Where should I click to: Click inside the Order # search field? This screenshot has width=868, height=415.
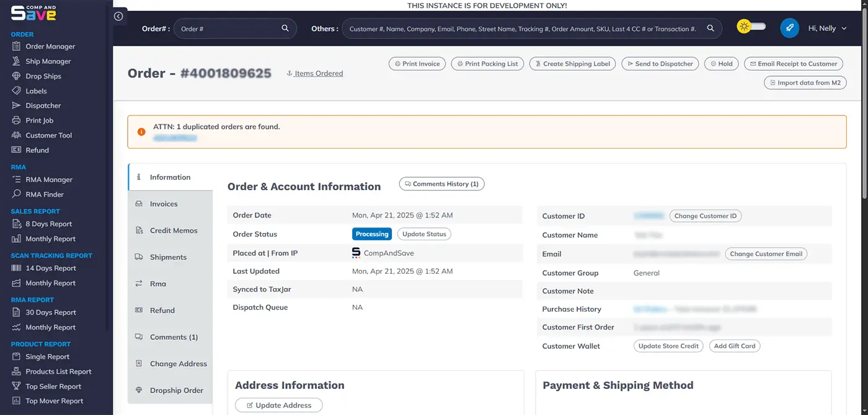pos(229,28)
